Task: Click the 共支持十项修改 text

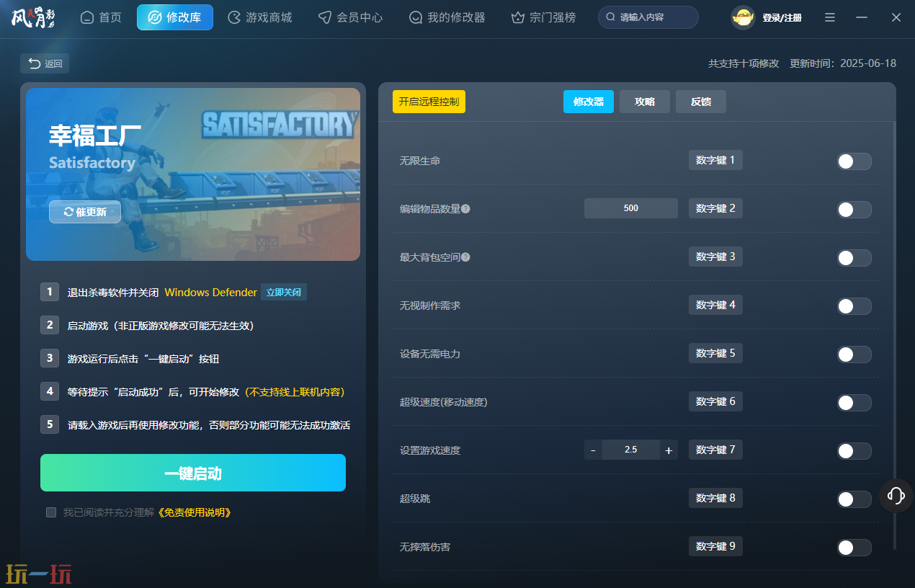Action: (744, 63)
